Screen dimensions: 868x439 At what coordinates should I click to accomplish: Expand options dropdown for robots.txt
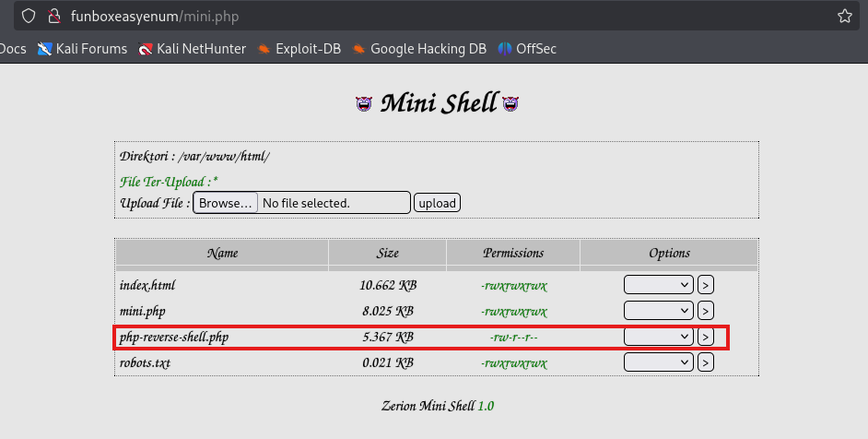point(658,362)
